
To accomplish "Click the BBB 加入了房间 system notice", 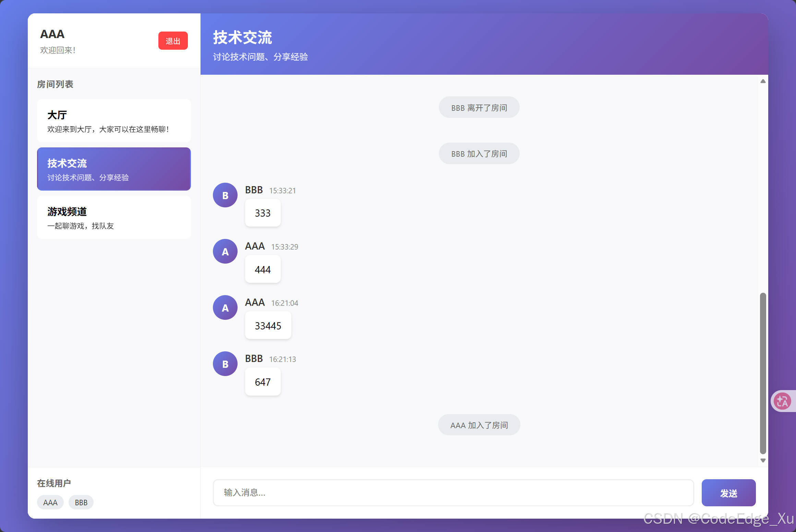I will (x=479, y=154).
